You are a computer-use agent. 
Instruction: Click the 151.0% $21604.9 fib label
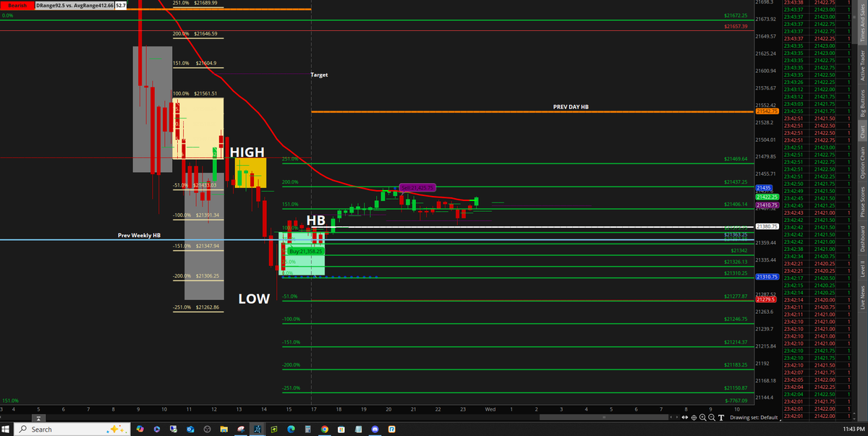click(194, 63)
